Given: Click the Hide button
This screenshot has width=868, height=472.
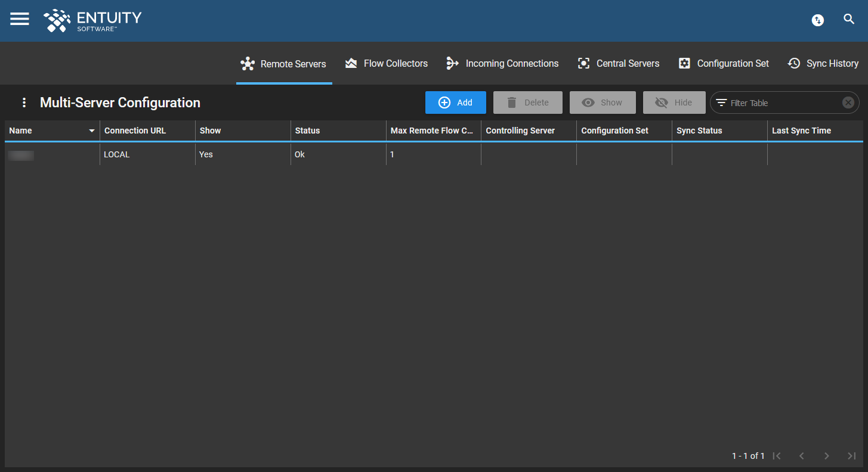Looking at the screenshot, I should point(674,103).
